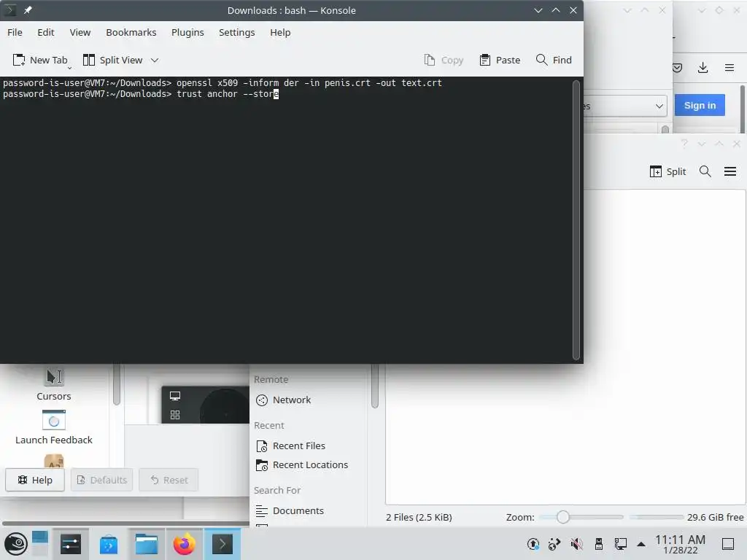747x560 pixels.
Task: Click search icon in Dolphin toolbar
Action: pyautogui.click(x=705, y=171)
